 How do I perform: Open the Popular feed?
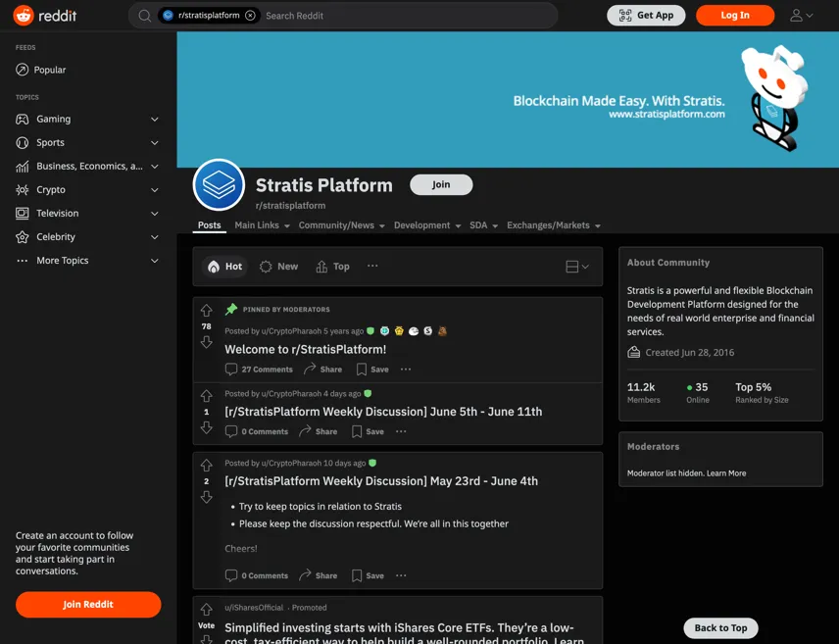40,70
